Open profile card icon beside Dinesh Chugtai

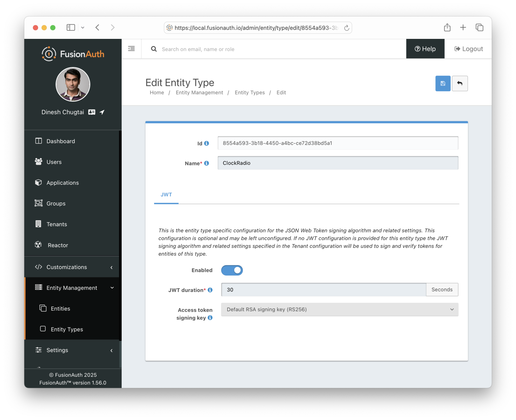pos(92,112)
